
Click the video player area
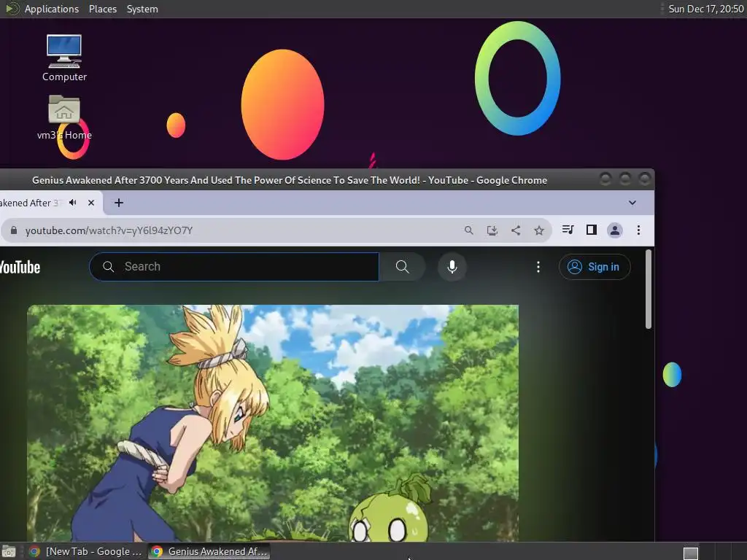tap(273, 423)
